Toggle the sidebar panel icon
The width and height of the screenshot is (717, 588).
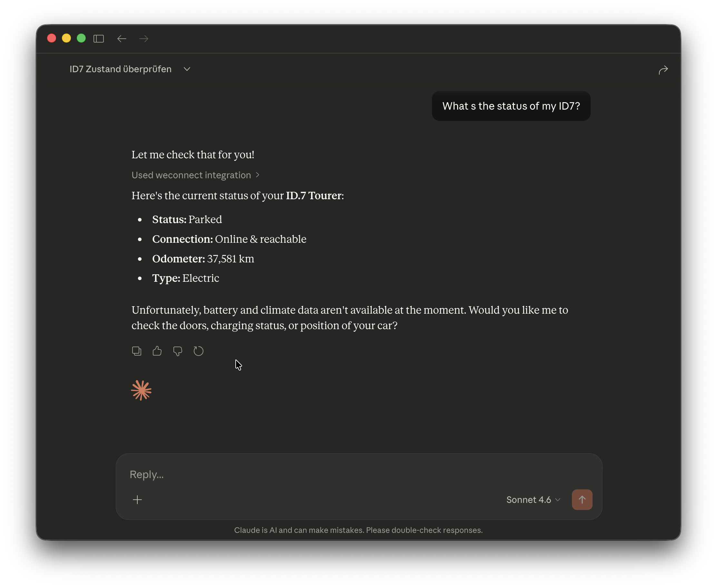click(99, 39)
